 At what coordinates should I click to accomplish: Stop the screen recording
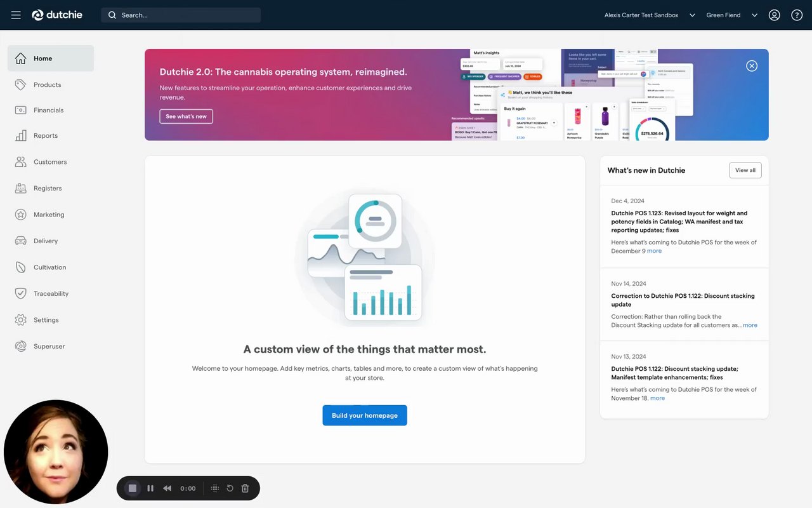tap(133, 488)
